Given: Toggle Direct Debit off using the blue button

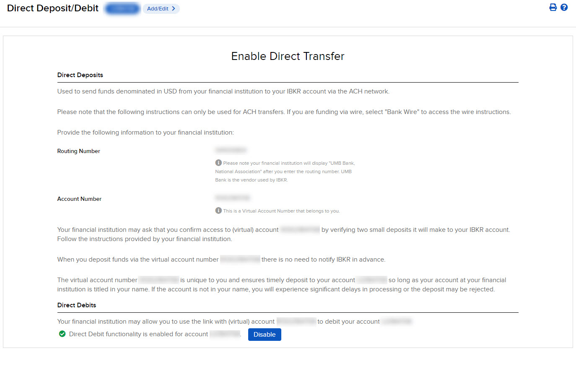Looking at the screenshot, I should pos(265,334).
